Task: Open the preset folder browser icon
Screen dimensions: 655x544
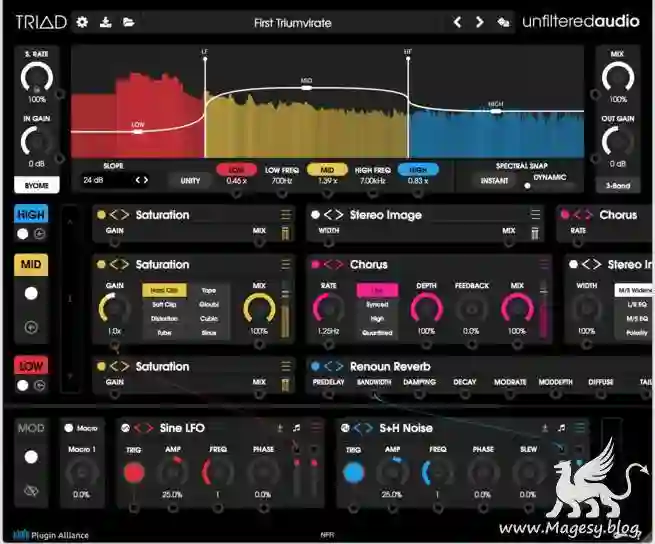Action: (129, 22)
